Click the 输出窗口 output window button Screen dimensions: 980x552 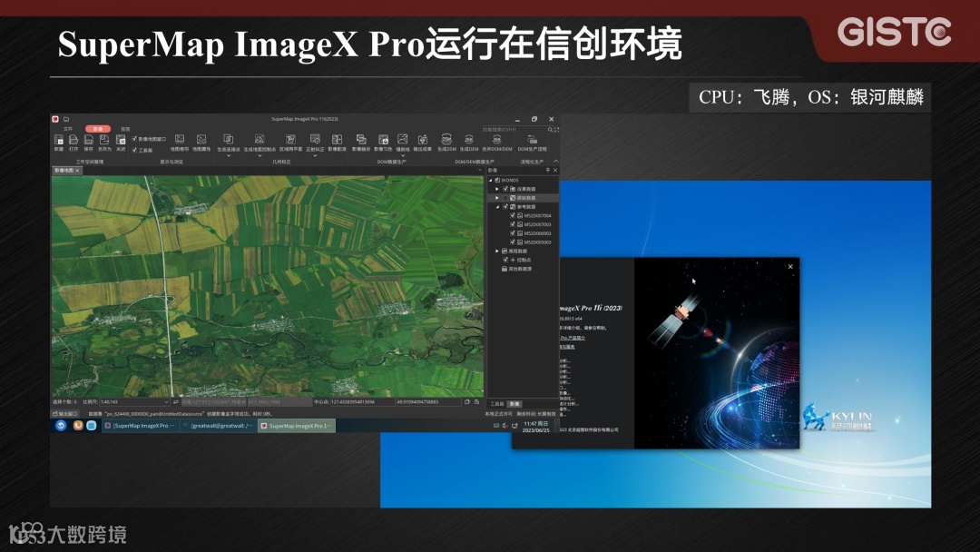coord(65,414)
